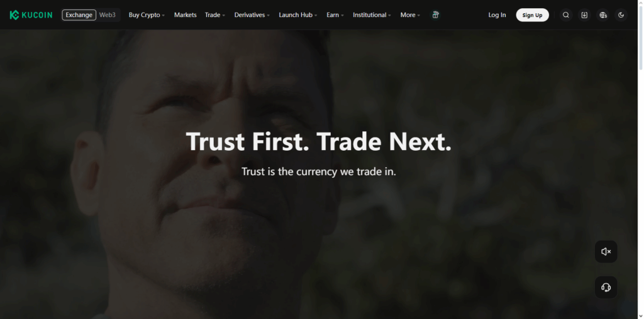644x319 pixels.
Task: Open the gift box rewards icon
Action: coord(435,15)
